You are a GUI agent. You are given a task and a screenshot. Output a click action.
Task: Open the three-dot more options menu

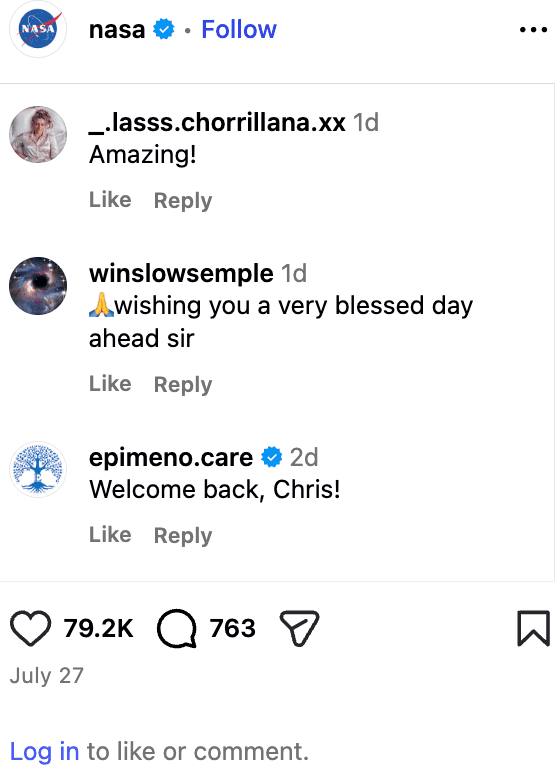[533, 30]
